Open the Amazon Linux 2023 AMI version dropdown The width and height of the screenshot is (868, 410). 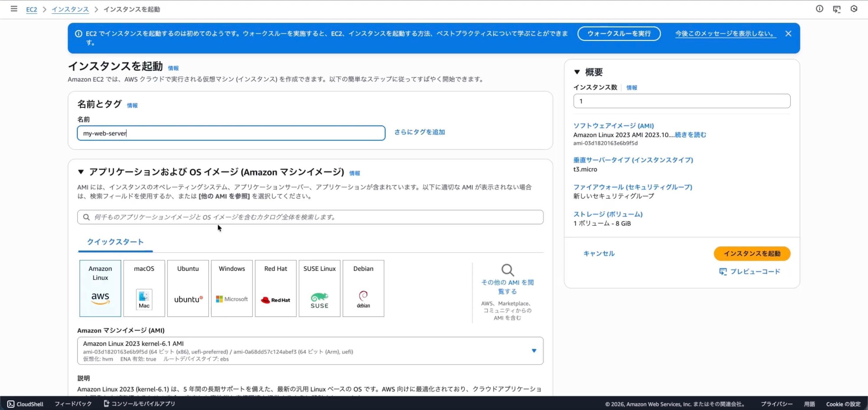(x=534, y=350)
